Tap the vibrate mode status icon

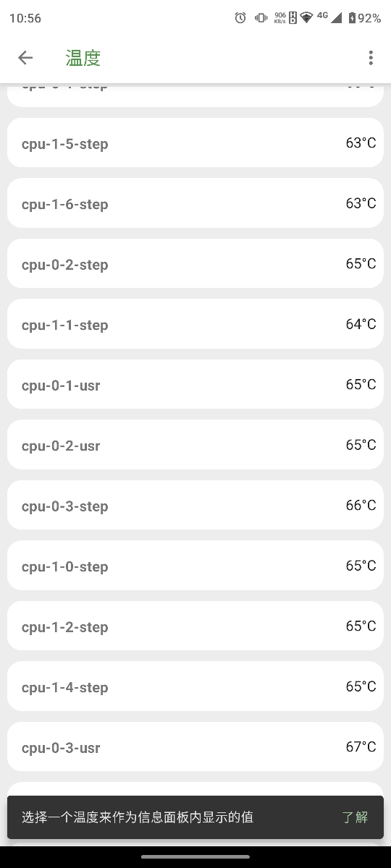261,18
